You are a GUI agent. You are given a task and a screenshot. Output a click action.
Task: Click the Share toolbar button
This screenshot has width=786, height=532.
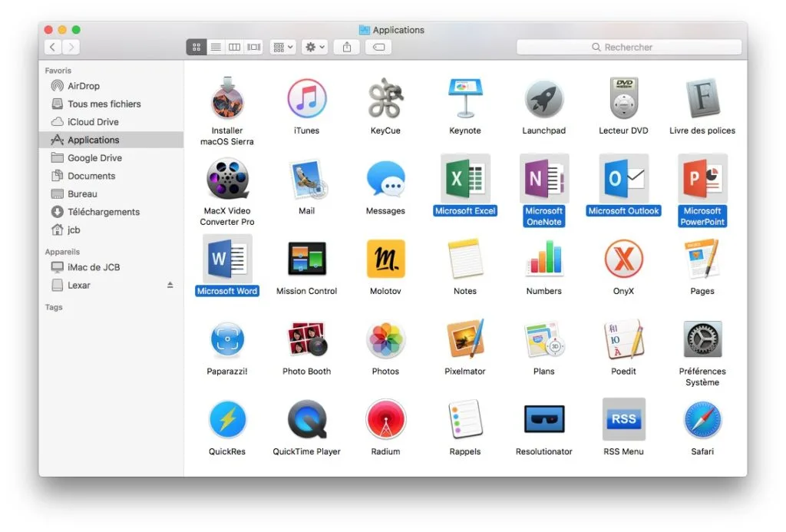[x=347, y=47]
